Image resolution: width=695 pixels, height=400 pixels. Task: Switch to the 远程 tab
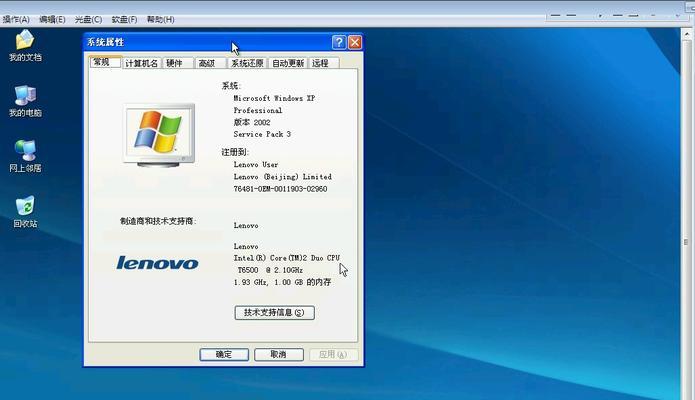324,63
